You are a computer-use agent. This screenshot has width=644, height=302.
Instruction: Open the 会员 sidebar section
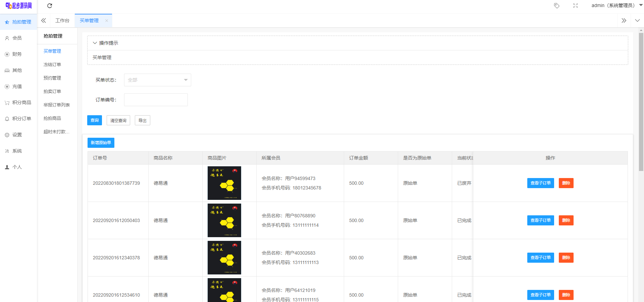17,38
